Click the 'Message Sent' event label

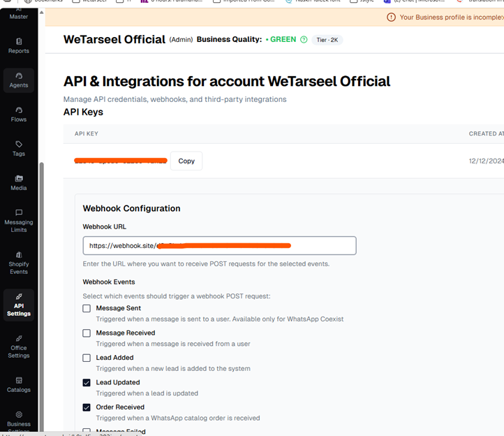118,308
